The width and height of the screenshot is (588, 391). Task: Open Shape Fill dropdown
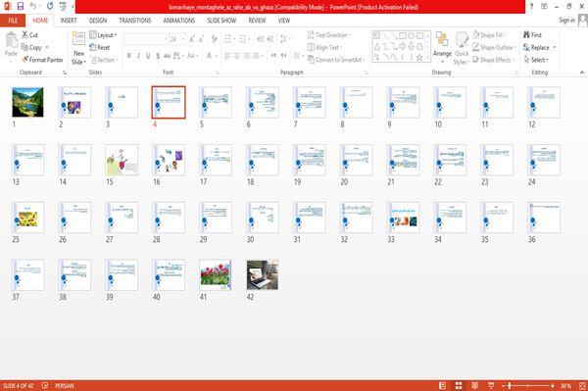click(489, 35)
